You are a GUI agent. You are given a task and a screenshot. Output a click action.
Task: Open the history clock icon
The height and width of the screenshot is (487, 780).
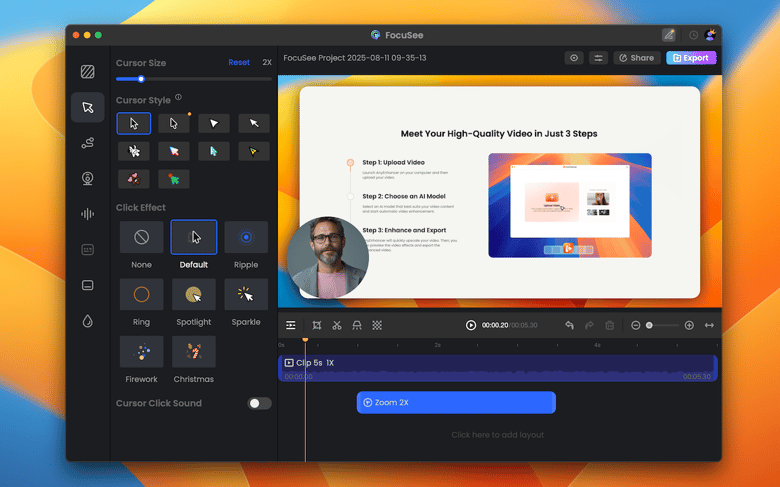pos(693,35)
